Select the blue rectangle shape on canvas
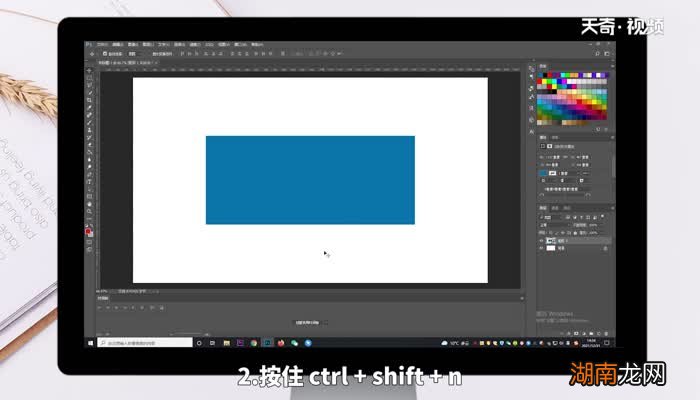Viewport: 700px width, 400px height. coord(310,180)
